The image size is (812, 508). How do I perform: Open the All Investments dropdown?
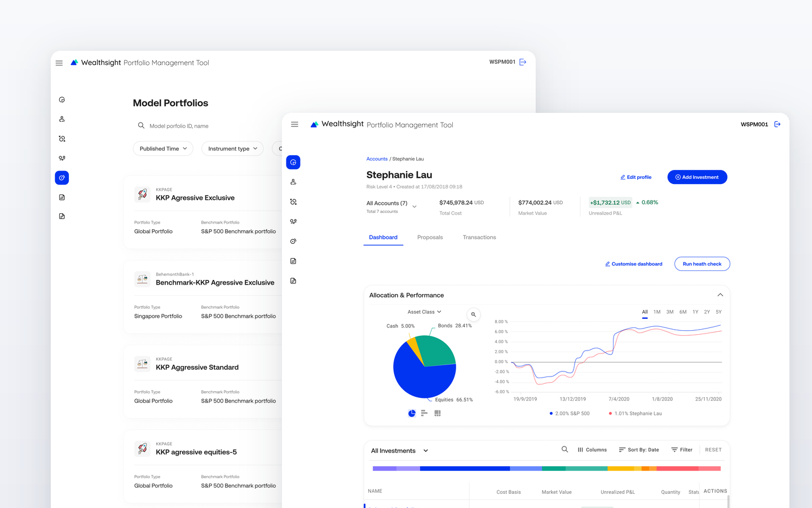pos(400,450)
